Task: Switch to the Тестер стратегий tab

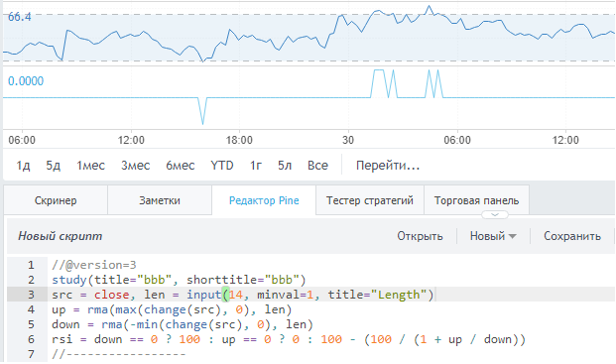Action: (370, 200)
